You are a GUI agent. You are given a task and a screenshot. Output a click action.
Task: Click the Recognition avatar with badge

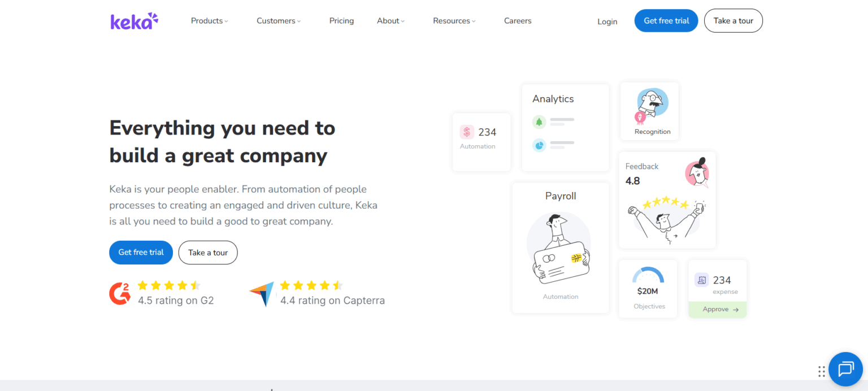coord(652,106)
